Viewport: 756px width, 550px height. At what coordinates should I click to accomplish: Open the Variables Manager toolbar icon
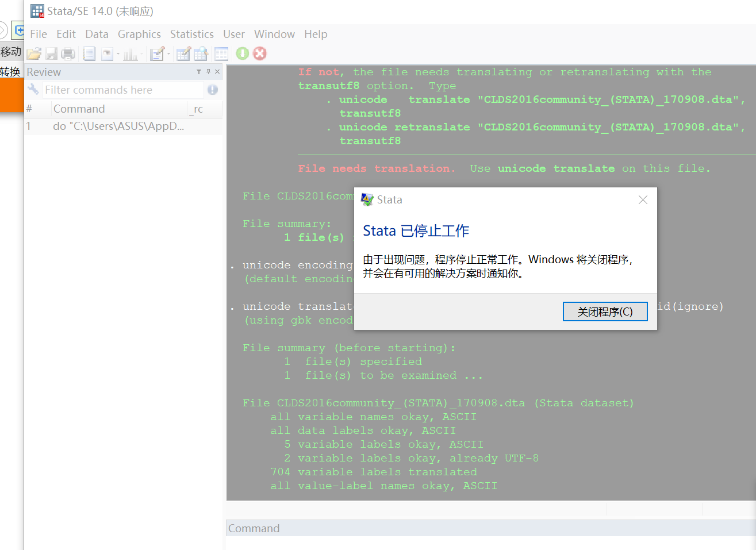point(221,53)
